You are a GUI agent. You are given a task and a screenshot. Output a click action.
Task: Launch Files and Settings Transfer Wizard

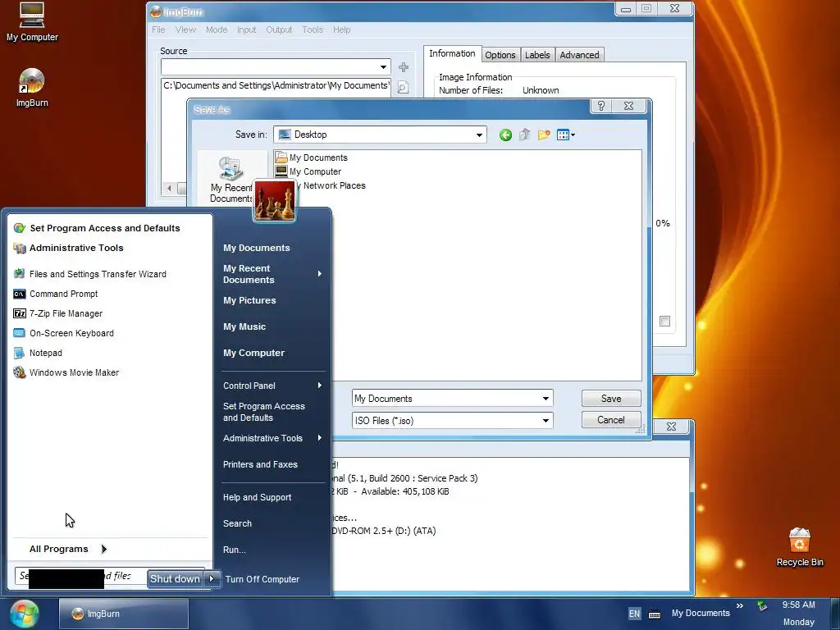[x=90, y=274]
